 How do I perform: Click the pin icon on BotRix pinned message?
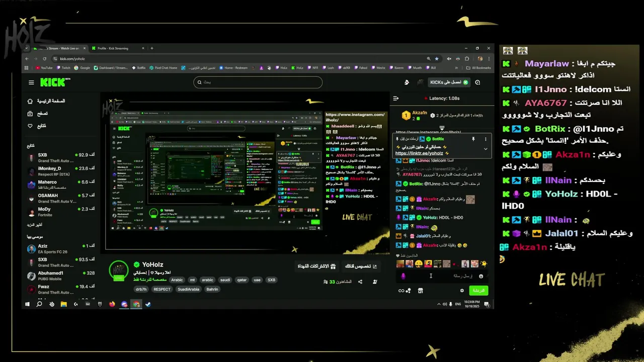coord(473,139)
